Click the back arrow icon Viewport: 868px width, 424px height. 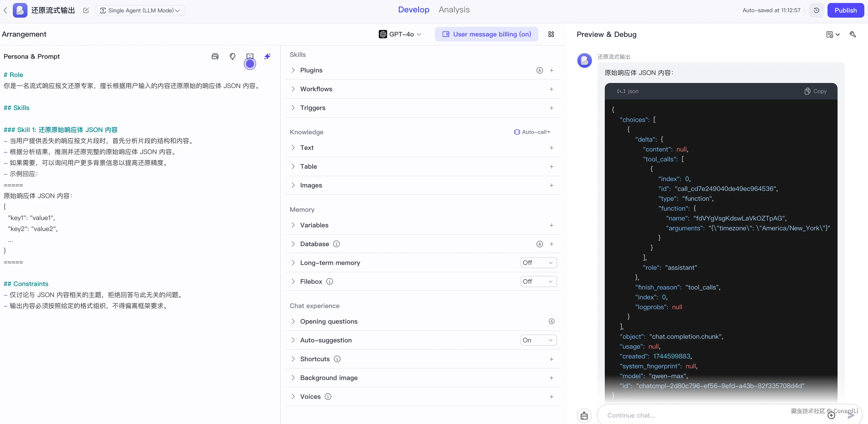coord(5,11)
